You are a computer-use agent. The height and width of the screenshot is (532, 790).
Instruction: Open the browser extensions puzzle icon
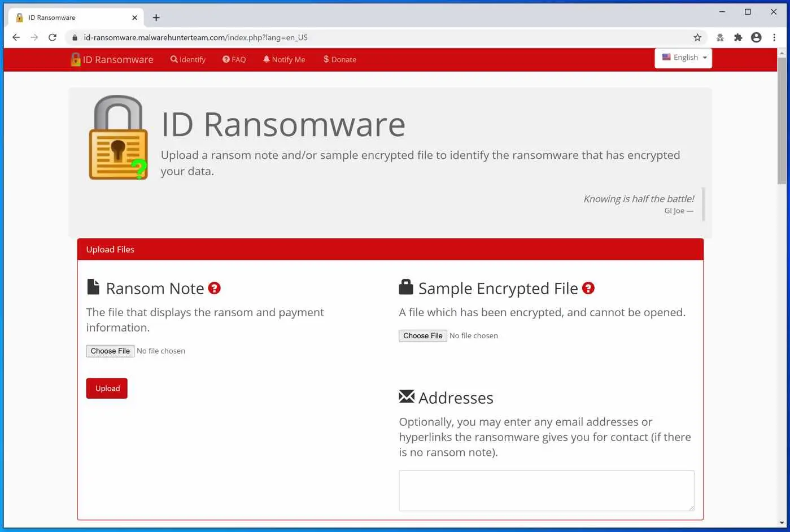point(738,37)
